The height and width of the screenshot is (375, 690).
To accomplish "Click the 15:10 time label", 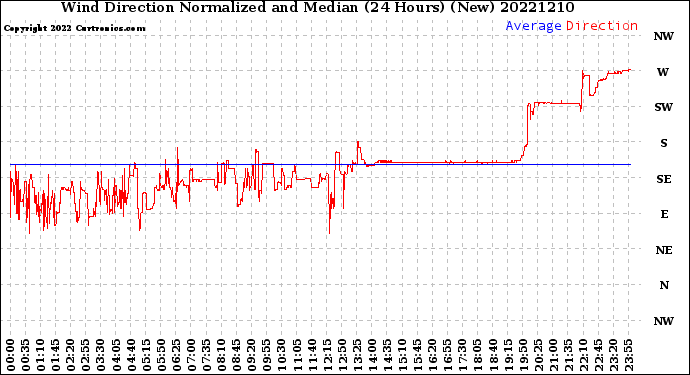I will click(x=402, y=356).
